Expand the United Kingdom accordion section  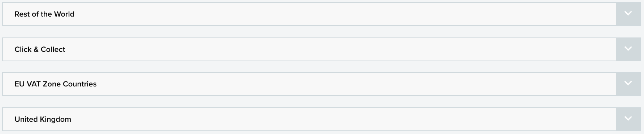tap(322, 119)
